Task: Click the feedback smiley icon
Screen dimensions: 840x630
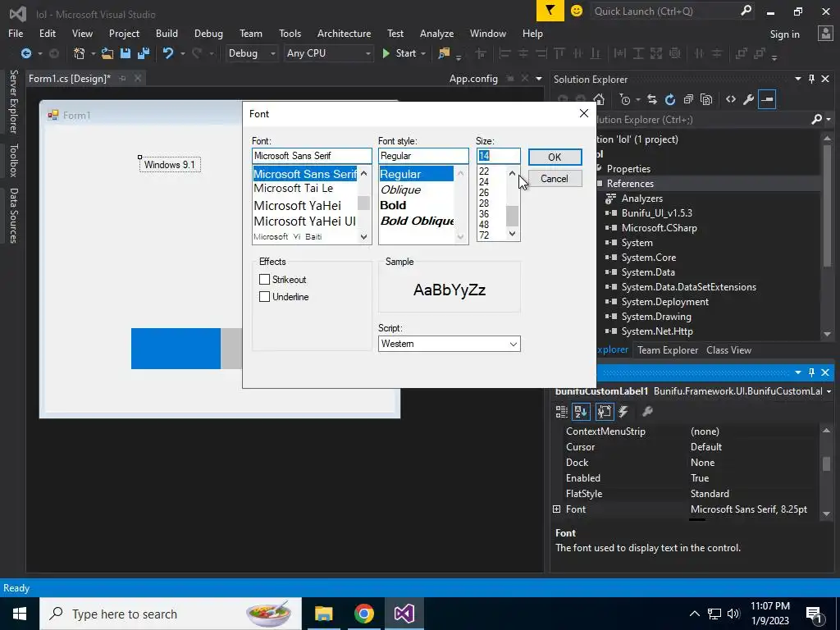Action: [577, 11]
